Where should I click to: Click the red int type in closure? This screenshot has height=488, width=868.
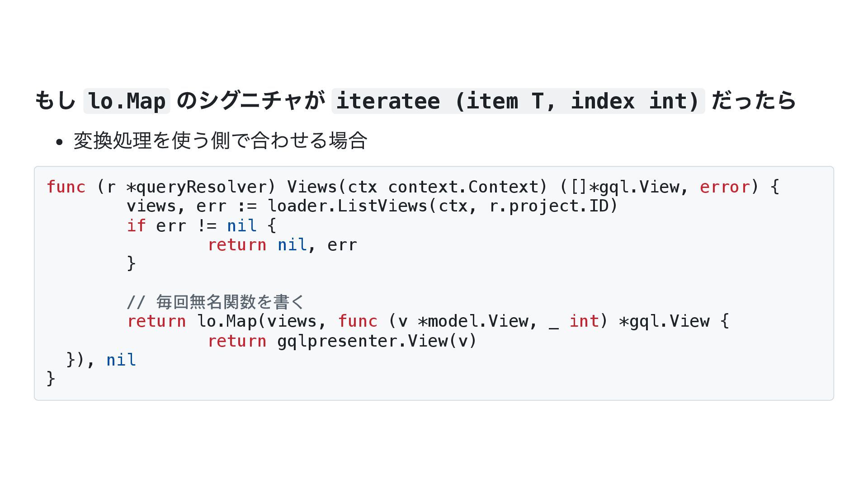[584, 321]
